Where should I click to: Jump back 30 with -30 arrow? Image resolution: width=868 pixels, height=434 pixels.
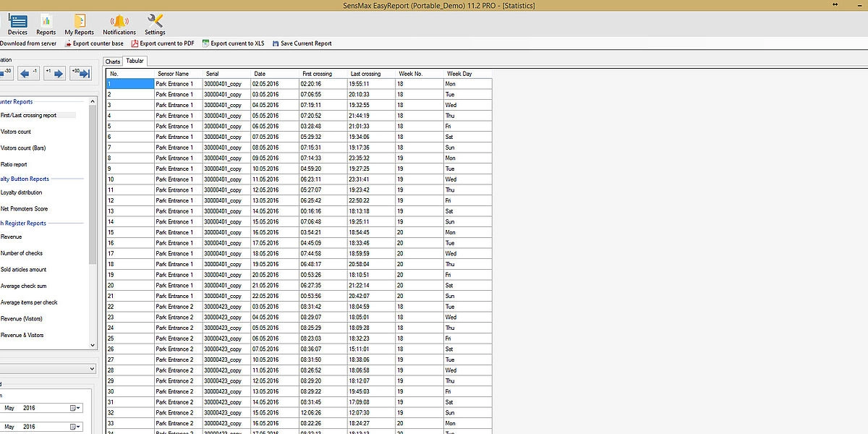pyautogui.click(x=7, y=73)
